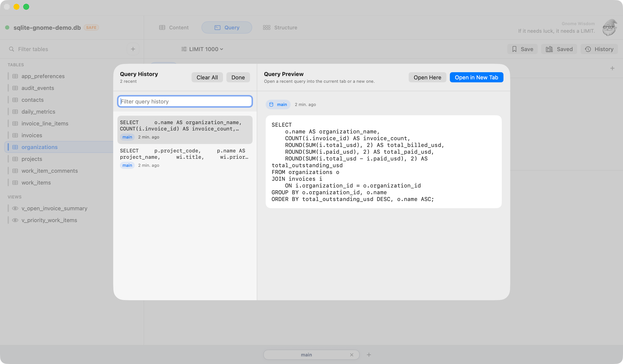
Task: Open the app_preferences table
Action: coord(43,76)
